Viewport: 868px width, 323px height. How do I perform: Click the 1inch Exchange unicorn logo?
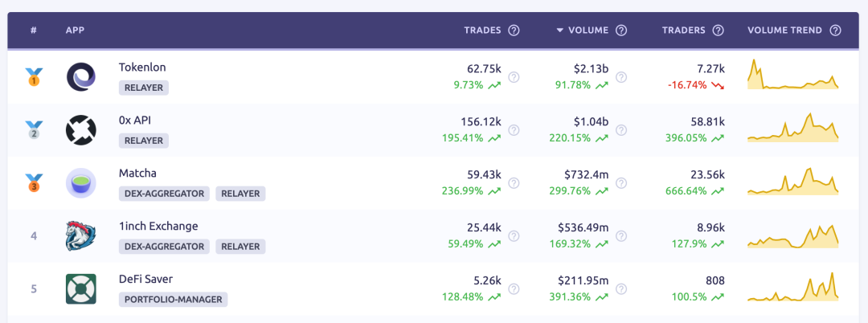pyautogui.click(x=80, y=236)
